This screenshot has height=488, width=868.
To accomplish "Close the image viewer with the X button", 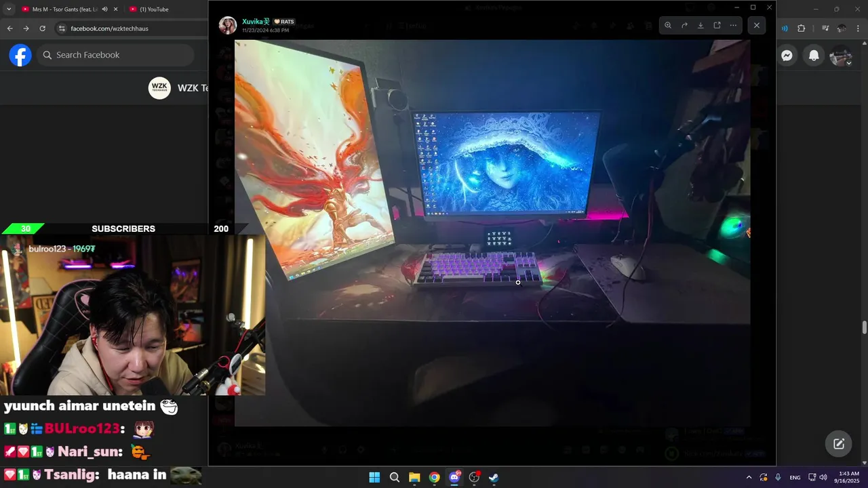I will click(757, 25).
